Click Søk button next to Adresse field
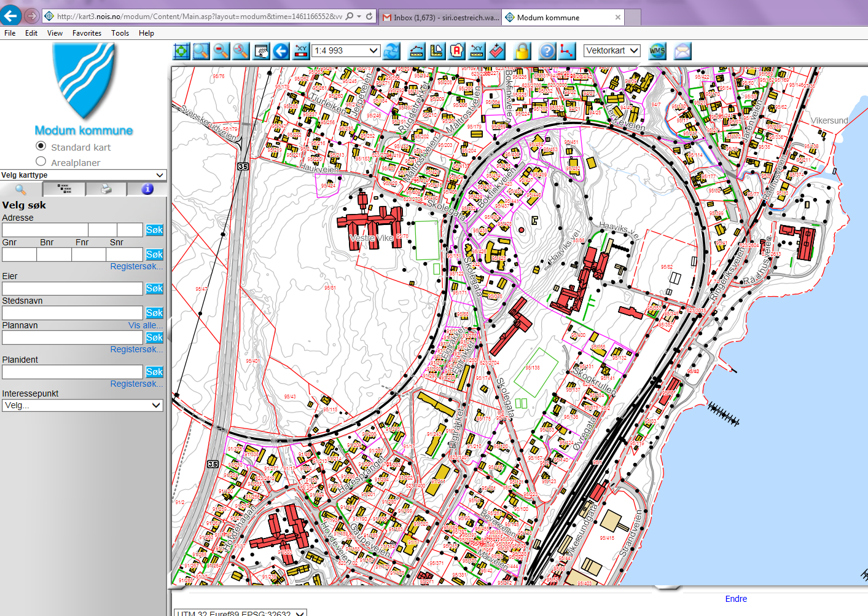Viewport: 868px width, 616px height. click(x=154, y=230)
